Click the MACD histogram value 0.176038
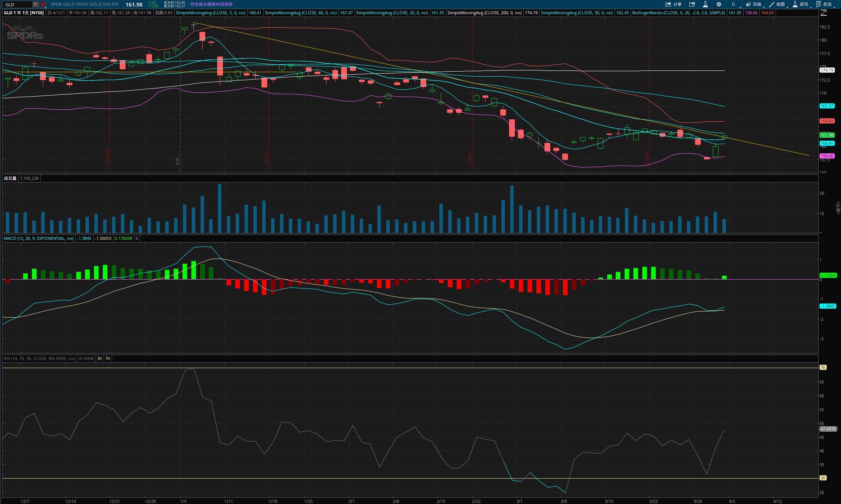Viewport: 841px width, 504px height. pyautogui.click(x=123, y=238)
